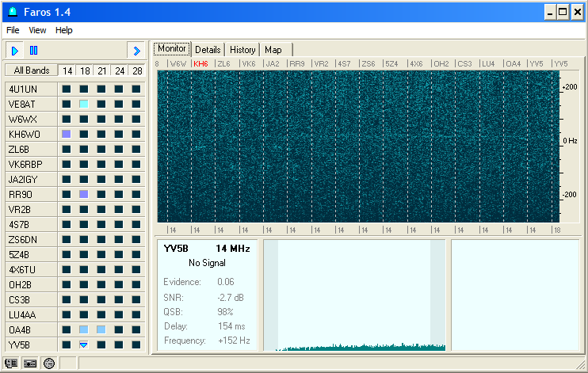The height and width of the screenshot is (373, 588).
Task: Select the 4S7B beacon row label
Action: (32, 225)
